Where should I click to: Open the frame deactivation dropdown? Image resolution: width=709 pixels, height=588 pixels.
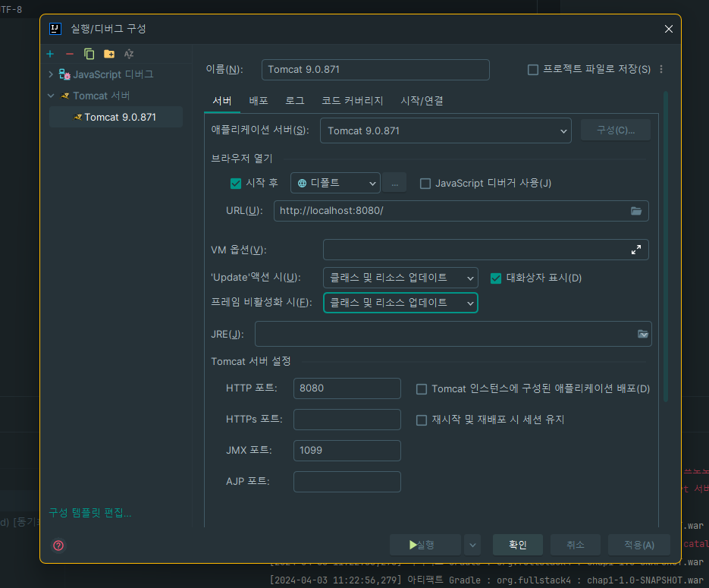(x=400, y=303)
